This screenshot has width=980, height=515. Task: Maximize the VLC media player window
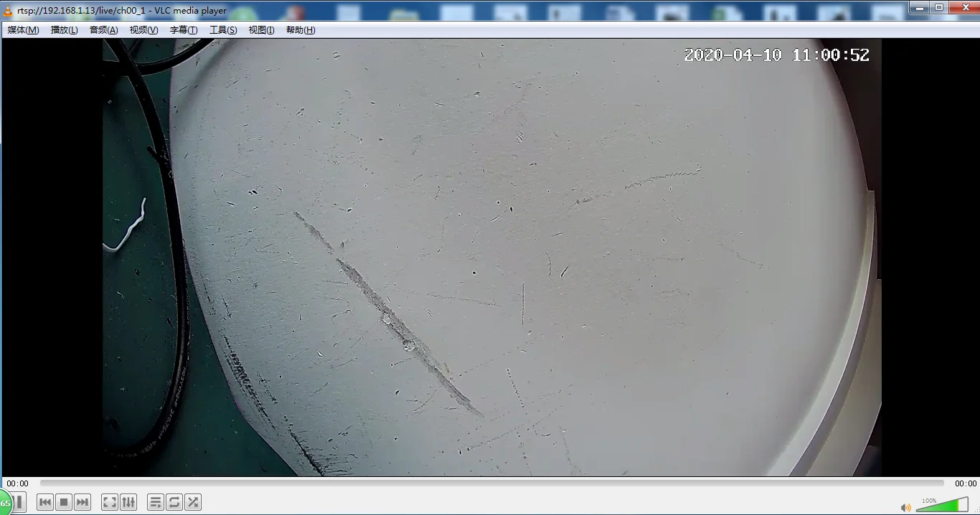(939, 7)
